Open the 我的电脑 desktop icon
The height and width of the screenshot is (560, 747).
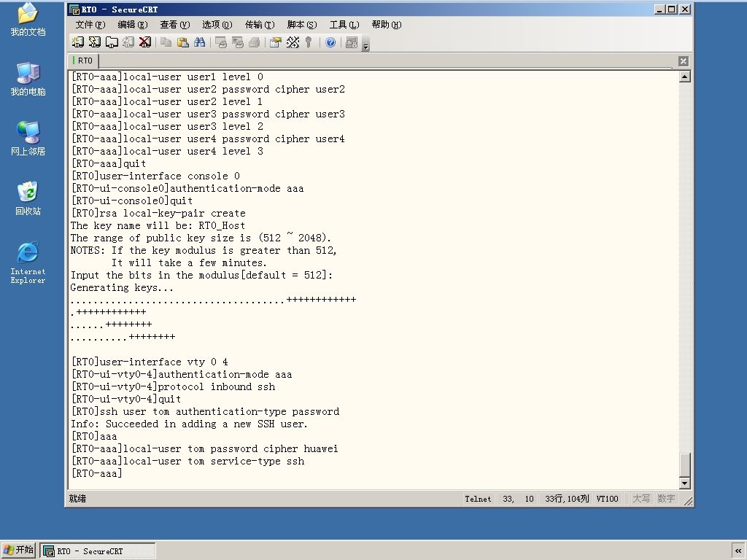click(x=28, y=79)
